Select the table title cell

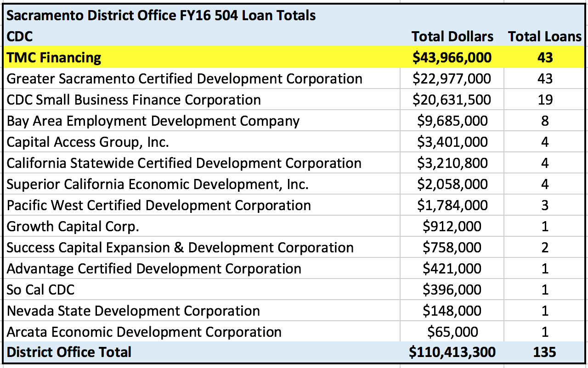[x=161, y=16]
